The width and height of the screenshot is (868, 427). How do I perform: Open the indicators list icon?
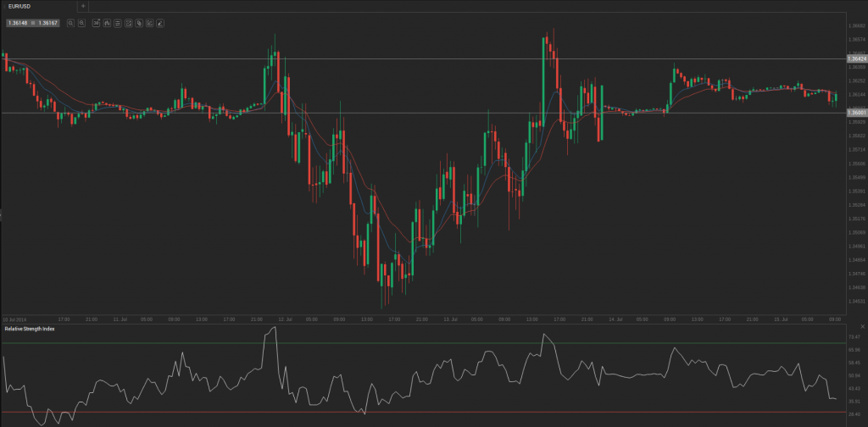click(117, 23)
